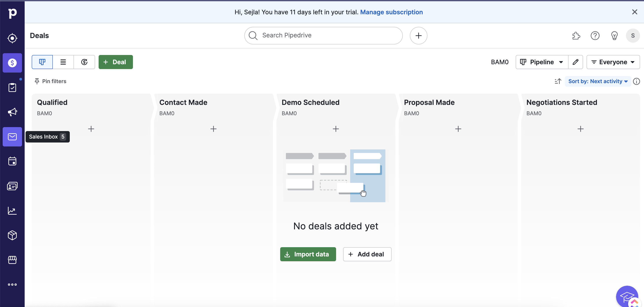Open user avatar S menu
Image resolution: width=644 pixels, height=307 pixels.
click(633, 35)
